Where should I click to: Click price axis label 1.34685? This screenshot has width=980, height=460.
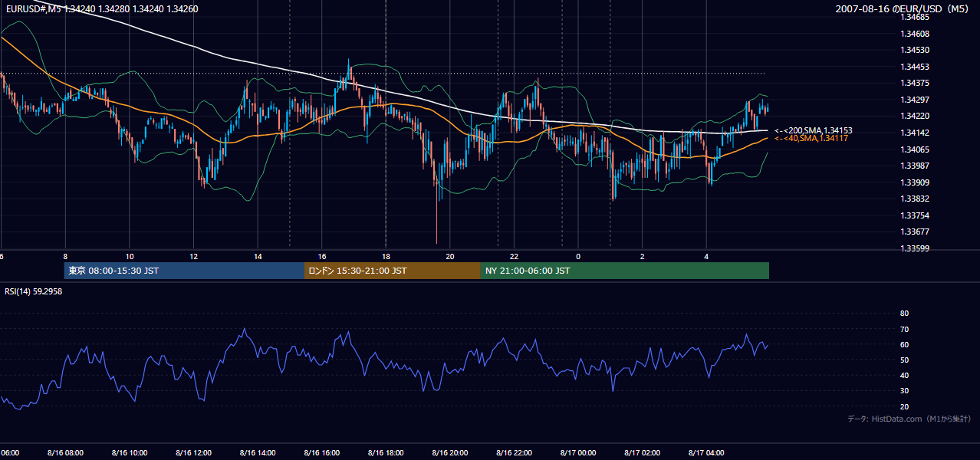915,17
